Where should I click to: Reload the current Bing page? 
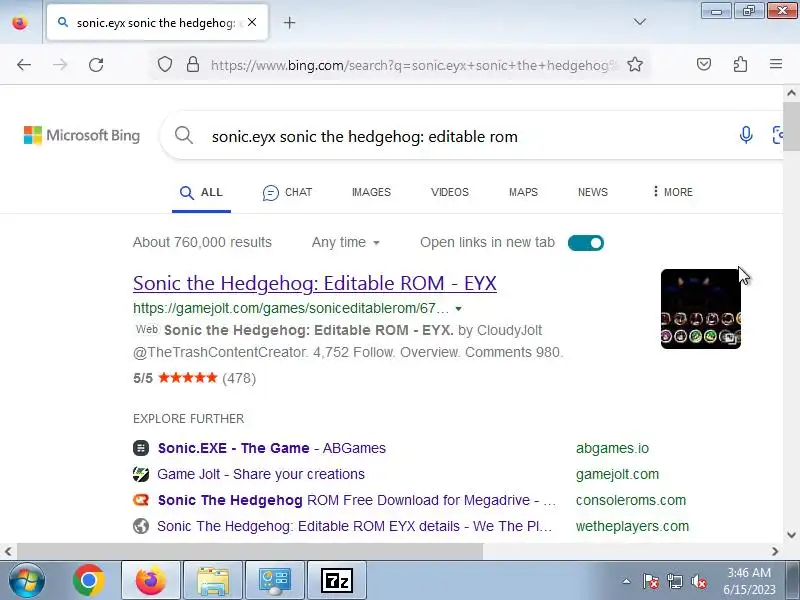pos(96,65)
